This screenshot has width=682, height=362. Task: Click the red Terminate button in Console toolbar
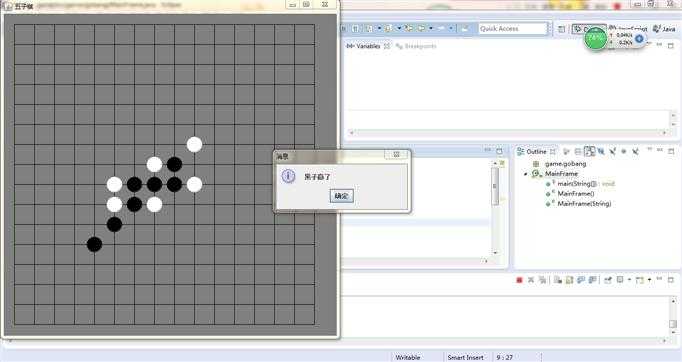pos(519,280)
